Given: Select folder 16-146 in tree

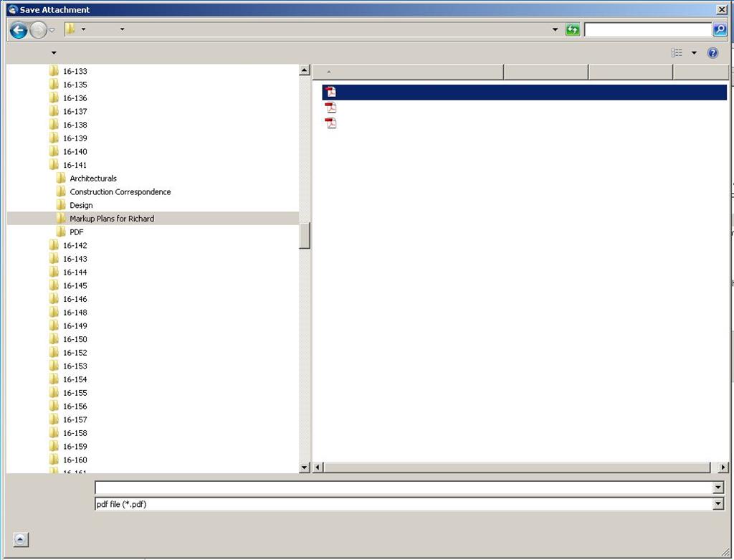Looking at the screenshot, I should point(75,299).
